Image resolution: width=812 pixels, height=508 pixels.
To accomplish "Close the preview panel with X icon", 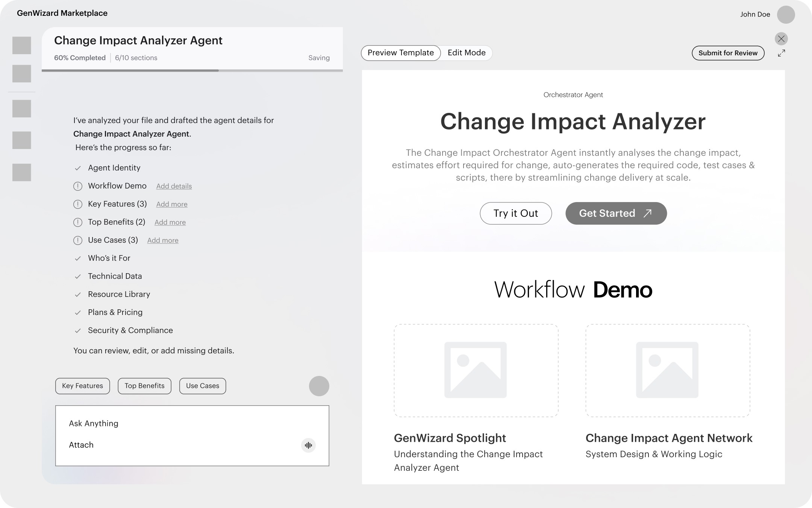I will click(781, 39).
